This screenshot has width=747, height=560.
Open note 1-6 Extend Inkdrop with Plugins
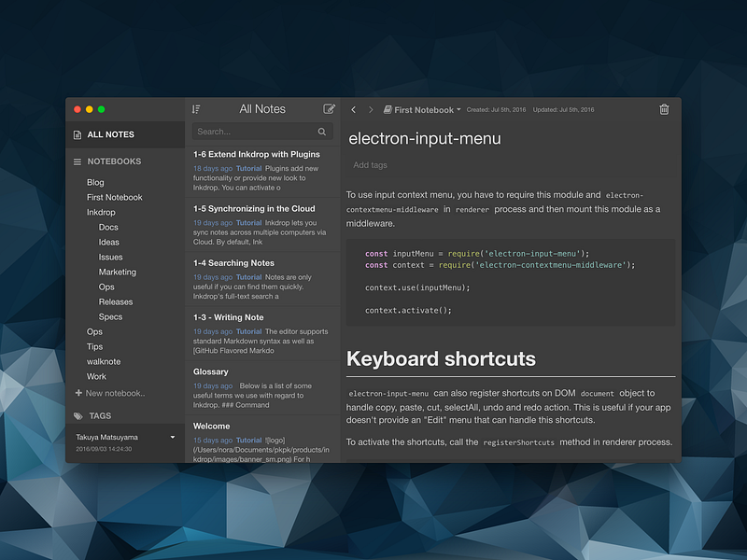pyautogui.click(x=262, y=171)
